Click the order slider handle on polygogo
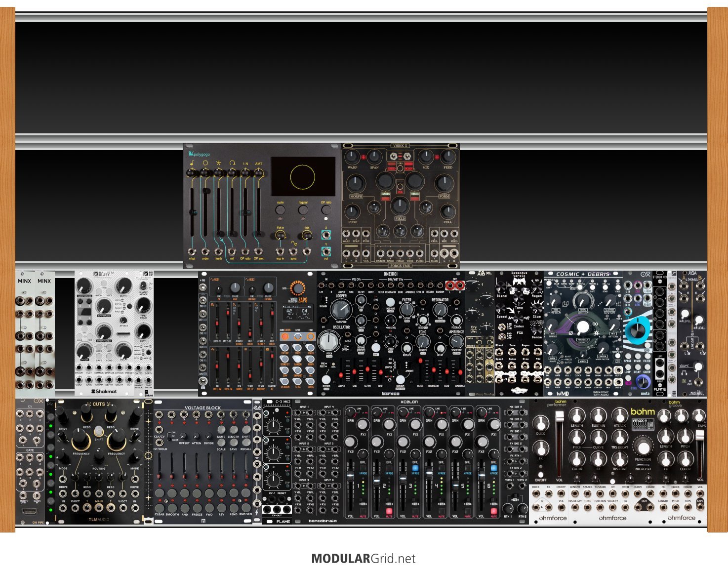Image resolution: width=728 pixels, height=569 pixels. click(205, 191)
